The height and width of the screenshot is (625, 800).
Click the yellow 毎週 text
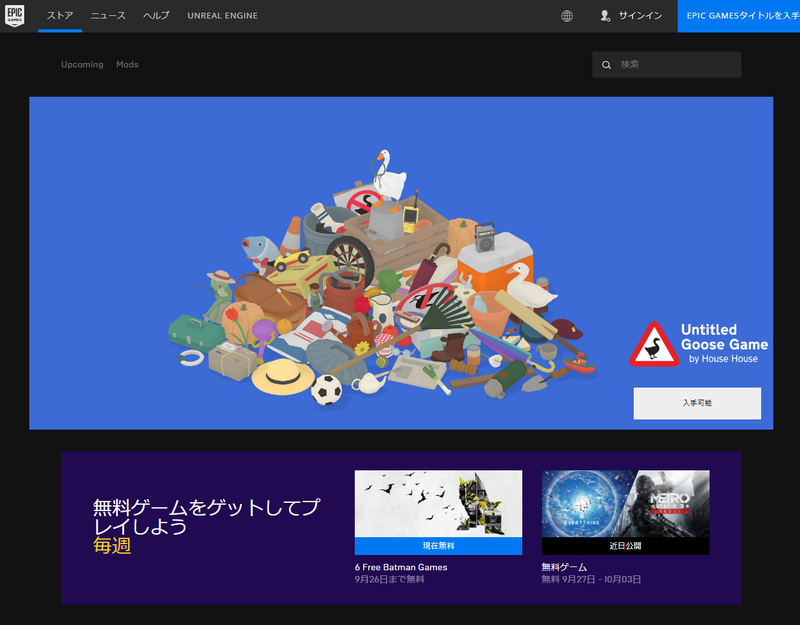[x=112, y=546]
